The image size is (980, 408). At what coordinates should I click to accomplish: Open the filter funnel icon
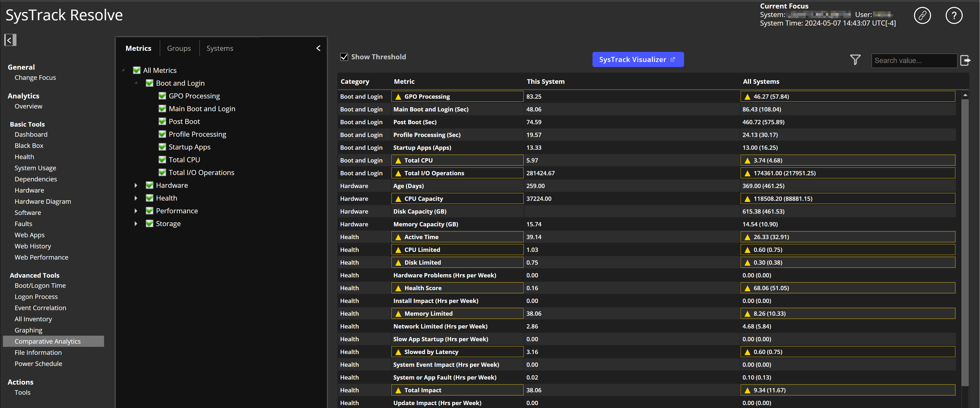pyautogui.click(x=855, y=60)
